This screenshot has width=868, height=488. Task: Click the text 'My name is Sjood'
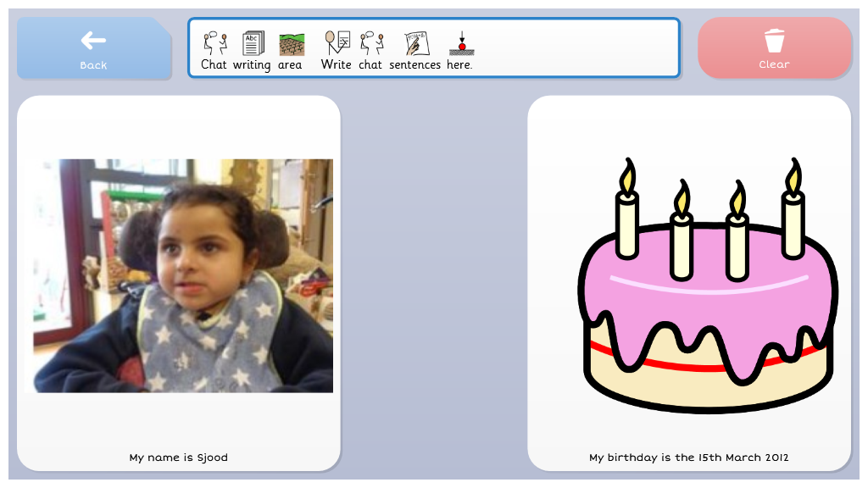179,457
